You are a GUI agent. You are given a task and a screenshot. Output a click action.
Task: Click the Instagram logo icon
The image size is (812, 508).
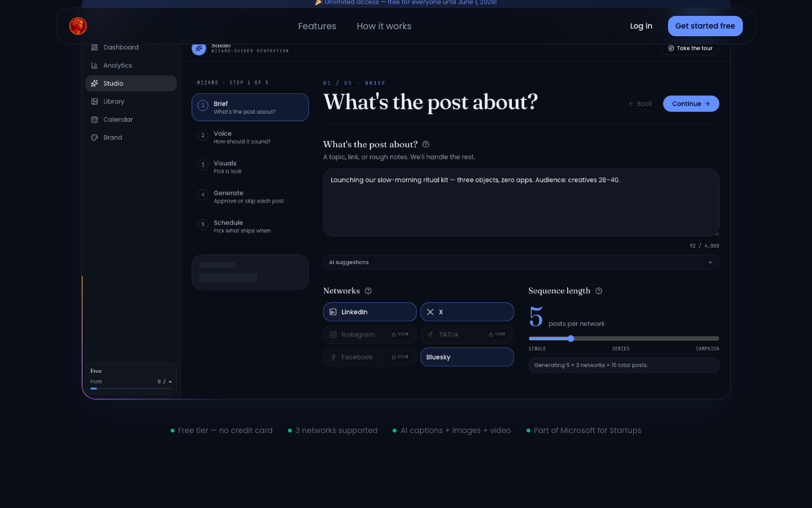333,335
